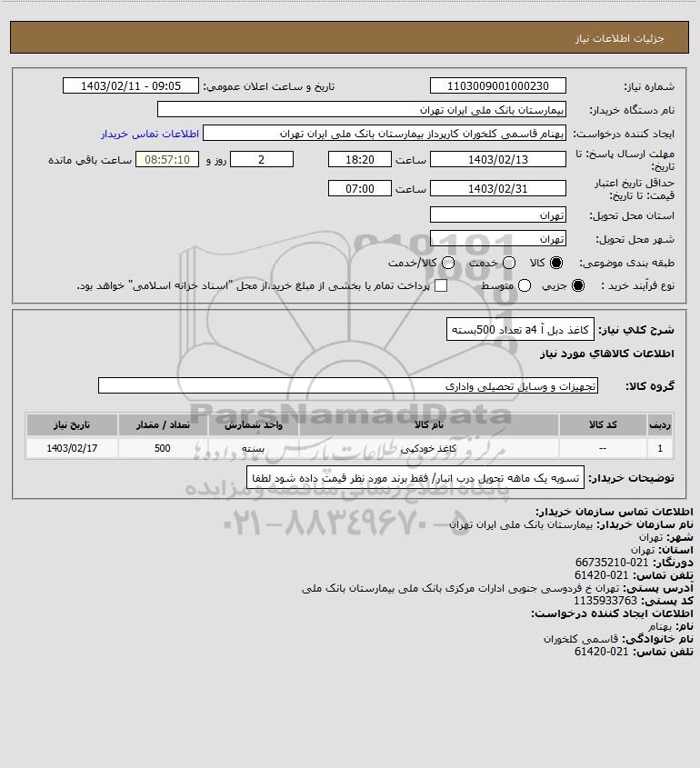This screenshot has height=768, width=700.
Task: Click the public announcement date field
Action: 131,85
